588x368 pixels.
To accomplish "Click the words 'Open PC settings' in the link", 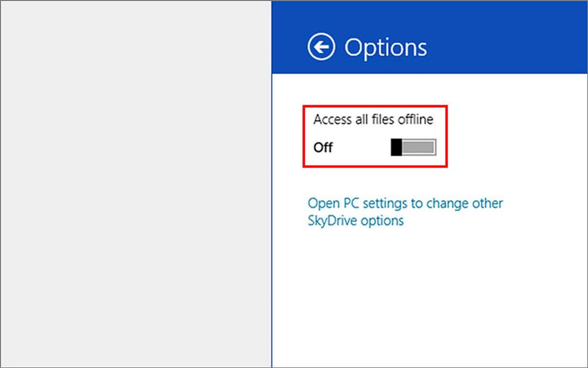I will pos(358,203).
